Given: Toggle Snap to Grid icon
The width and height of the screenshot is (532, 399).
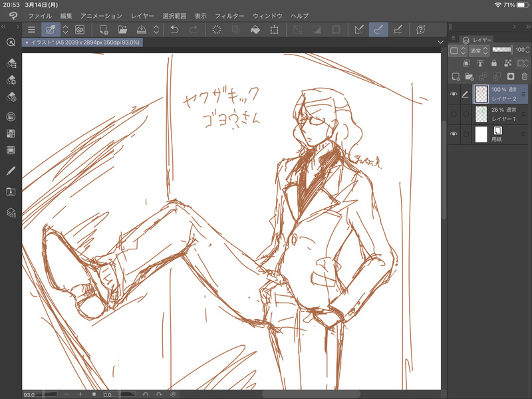Looking at the screenshot, I should pos(398,29).
